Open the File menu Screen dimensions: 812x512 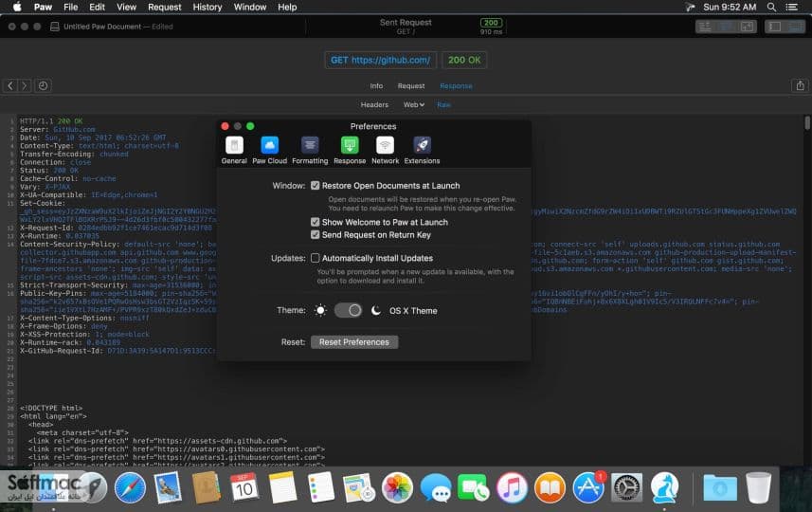tap(70, 8)
